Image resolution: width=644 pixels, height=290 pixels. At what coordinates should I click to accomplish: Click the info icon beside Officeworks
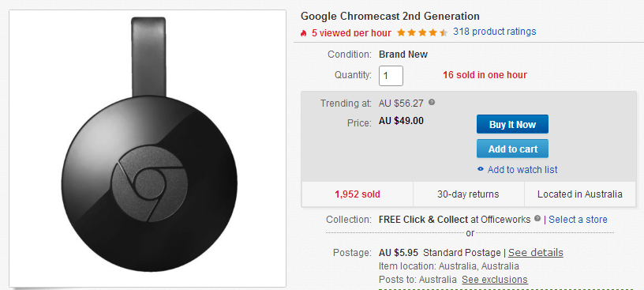(x=537, y=219)
